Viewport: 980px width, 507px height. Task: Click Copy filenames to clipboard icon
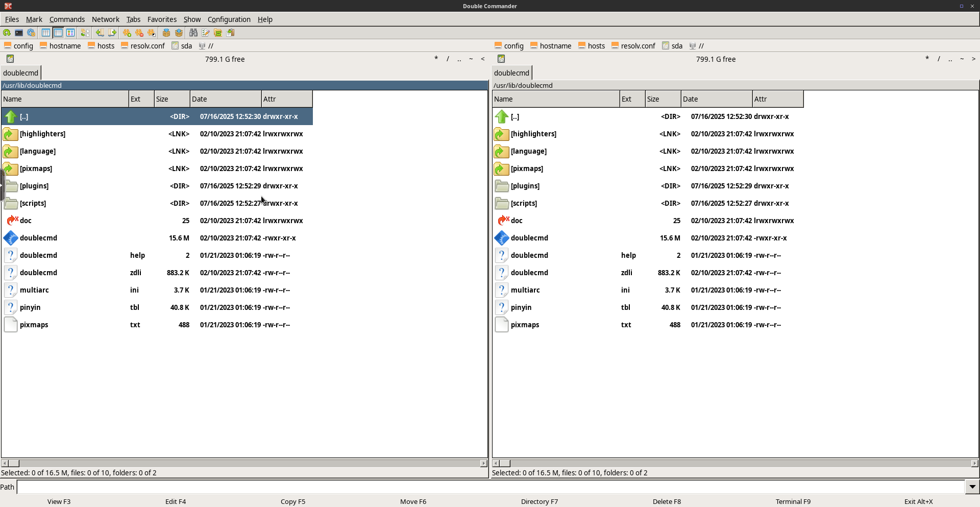230,33
